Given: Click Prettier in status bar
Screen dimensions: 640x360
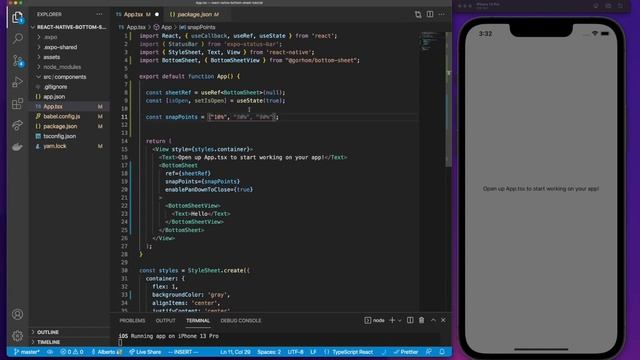Looking at the screenshot, I should 406,352.
